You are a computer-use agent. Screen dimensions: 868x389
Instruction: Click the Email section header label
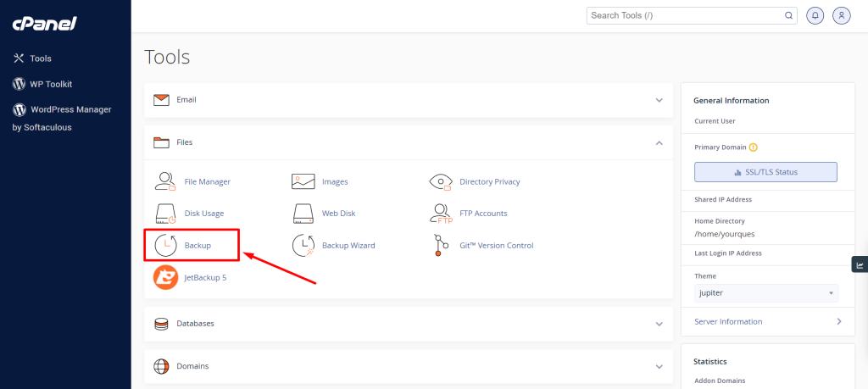tap(186, 100)
